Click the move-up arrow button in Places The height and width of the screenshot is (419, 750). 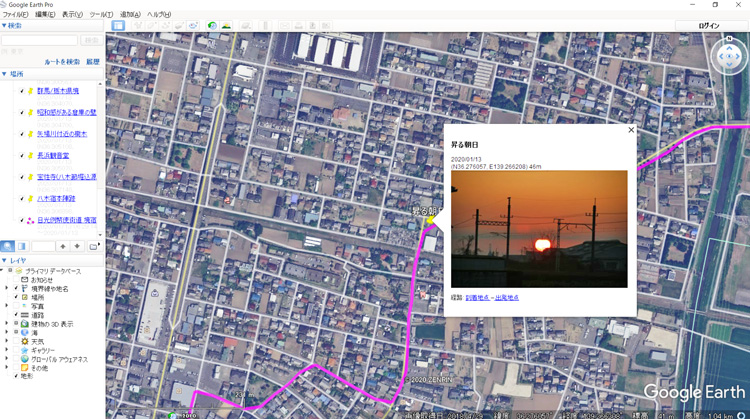pyautogui.click(x=63, y=246)
